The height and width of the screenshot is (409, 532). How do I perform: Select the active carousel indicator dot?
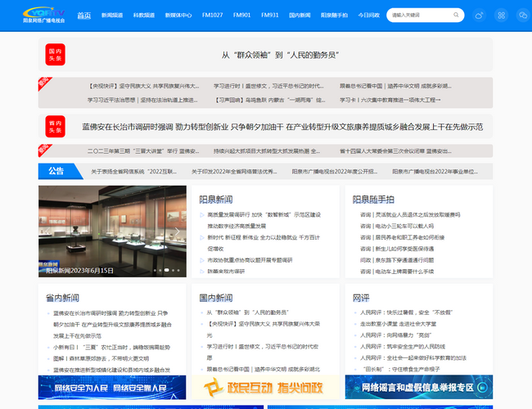pyautogui.click(x=166, y=270)
